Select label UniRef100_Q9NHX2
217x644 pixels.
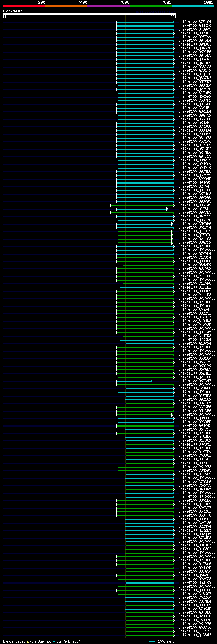[195, 418]
